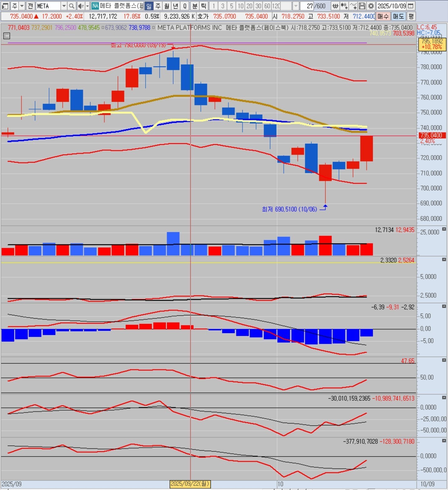Viewport: 448px width, 490px height.
Task: Click the 712.4400 low price value
Action: 364,16
